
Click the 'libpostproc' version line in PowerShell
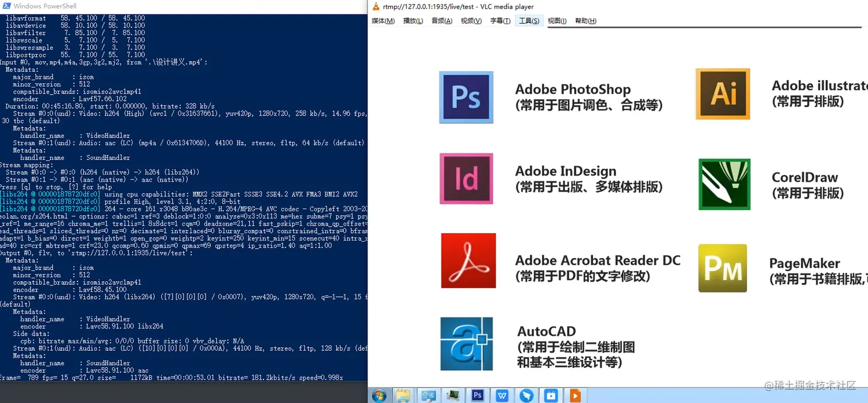tap(75, 55)
